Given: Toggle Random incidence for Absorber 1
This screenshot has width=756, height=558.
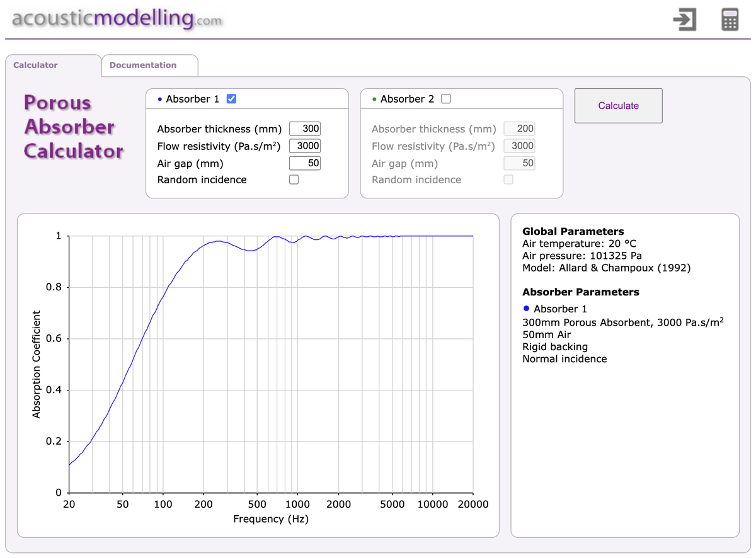Looking at the screenshot, I should point(294,179).
